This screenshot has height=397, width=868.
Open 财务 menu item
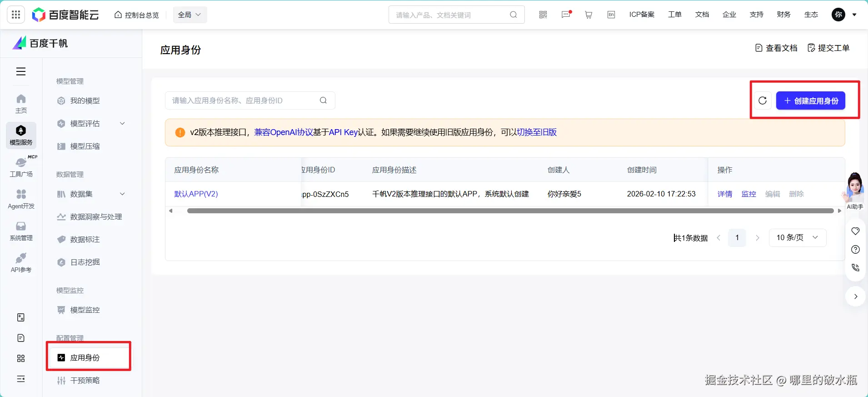784,15
